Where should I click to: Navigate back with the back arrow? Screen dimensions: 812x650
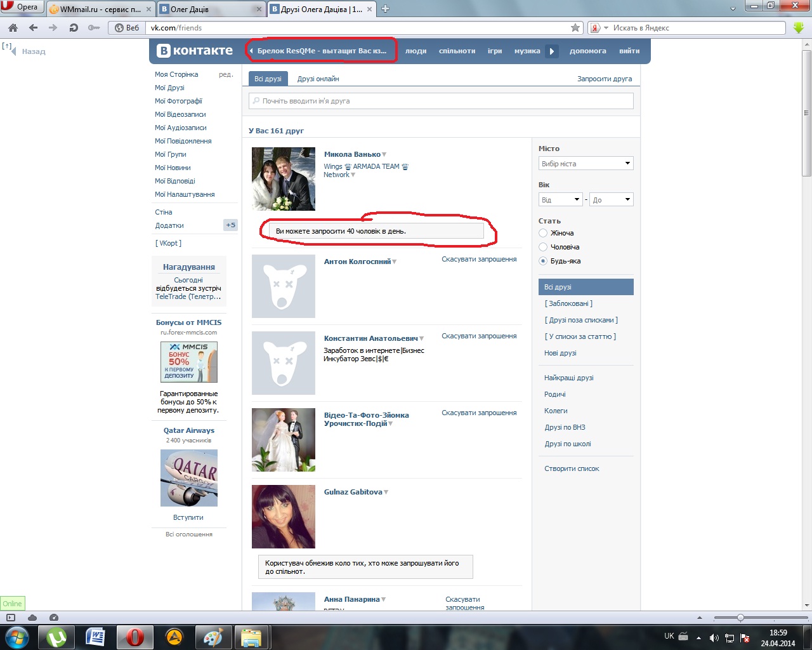point(33,28)
